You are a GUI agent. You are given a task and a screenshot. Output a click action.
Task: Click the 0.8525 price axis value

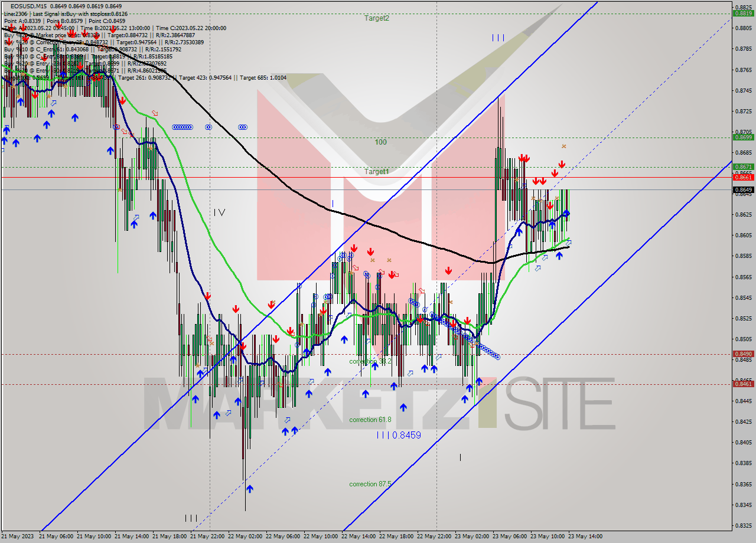742,318
